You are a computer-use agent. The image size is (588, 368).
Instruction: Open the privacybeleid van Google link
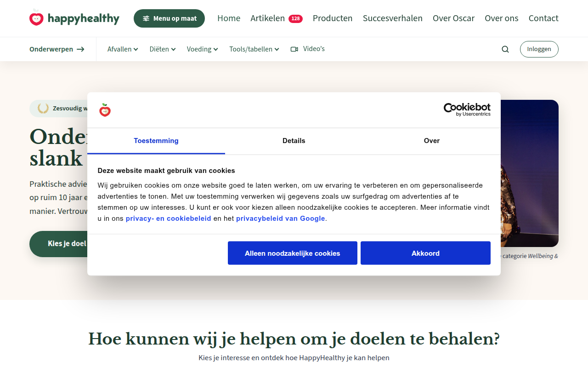[281, 218]
